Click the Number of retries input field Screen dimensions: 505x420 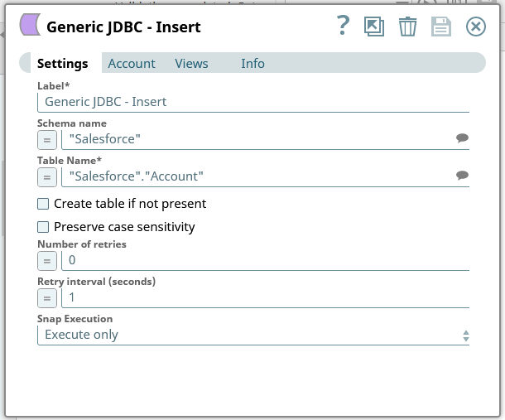pyautogui.click(x=265, y=260)
